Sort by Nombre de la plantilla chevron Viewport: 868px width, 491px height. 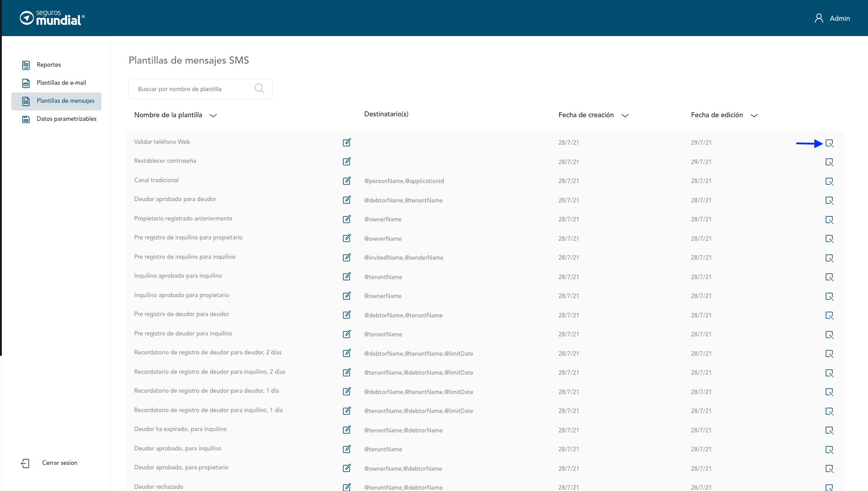point(213,115)
